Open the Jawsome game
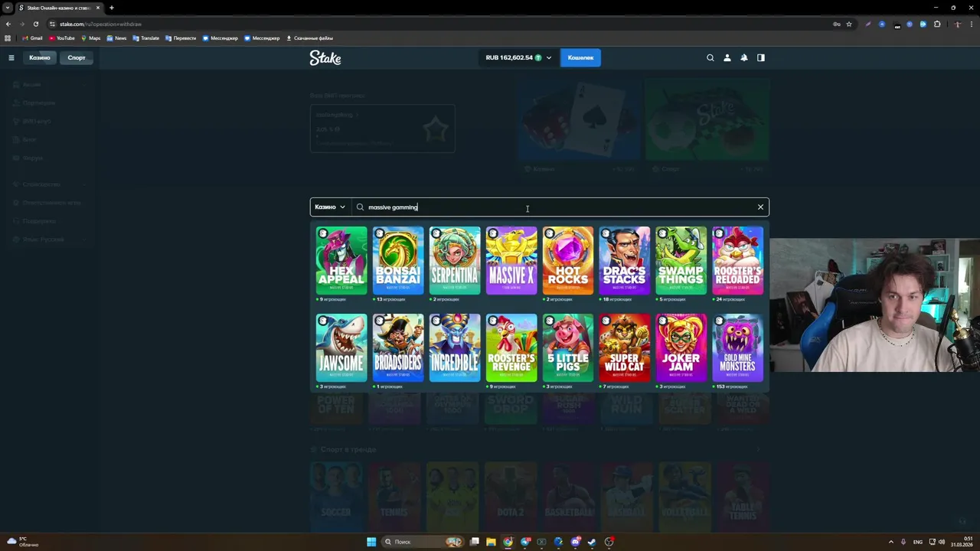Viewport: 980px width, 551px height. [x=341, y=348]
